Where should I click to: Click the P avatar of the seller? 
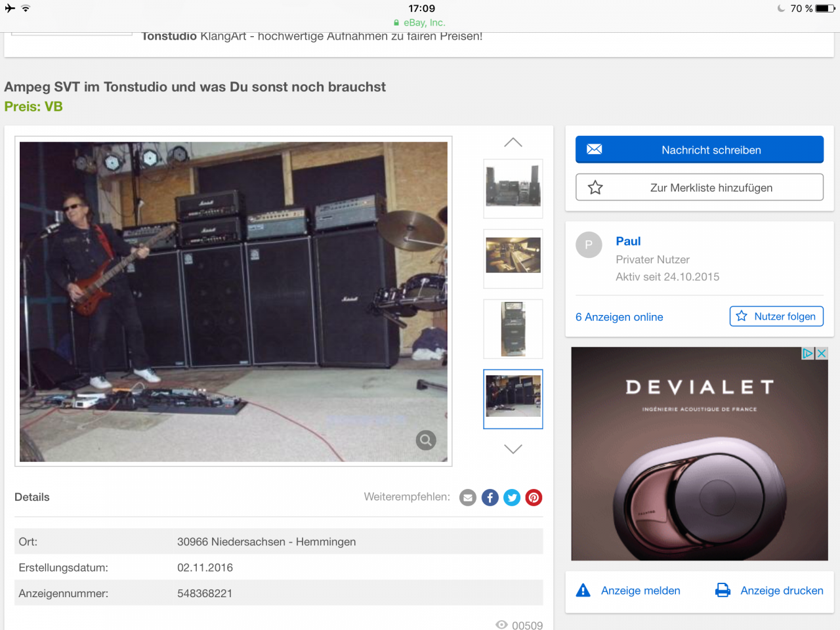coord(589,245)
